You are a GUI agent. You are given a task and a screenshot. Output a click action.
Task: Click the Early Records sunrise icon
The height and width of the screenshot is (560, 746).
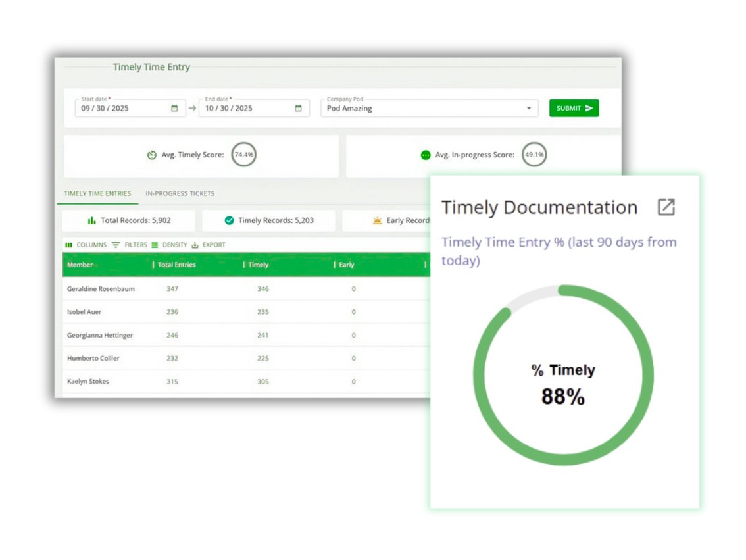click(377, 221)
